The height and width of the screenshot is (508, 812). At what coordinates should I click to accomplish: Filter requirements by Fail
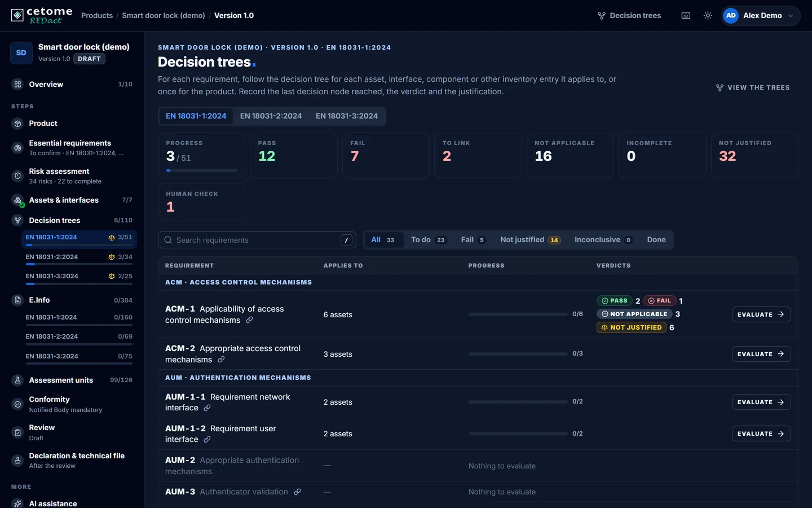tap(473, 240)
